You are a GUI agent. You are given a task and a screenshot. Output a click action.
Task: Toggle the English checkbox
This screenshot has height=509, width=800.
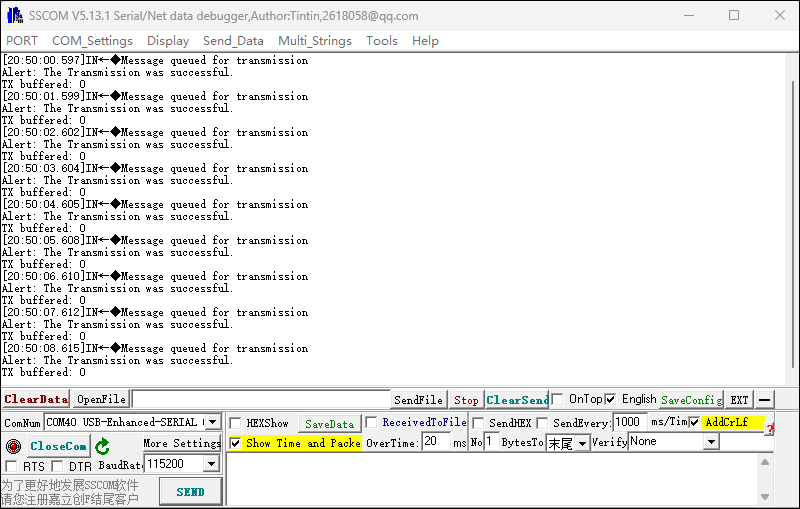(x=610, y=399)
